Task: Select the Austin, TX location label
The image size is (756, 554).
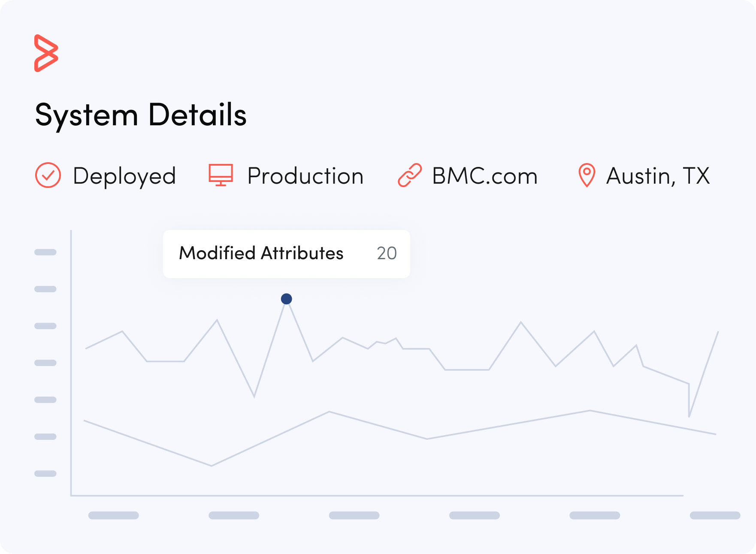Action: 658,176
